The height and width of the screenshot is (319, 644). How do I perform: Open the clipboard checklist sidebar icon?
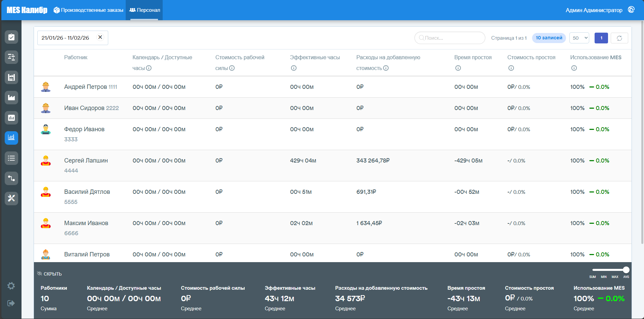point(11,37)
